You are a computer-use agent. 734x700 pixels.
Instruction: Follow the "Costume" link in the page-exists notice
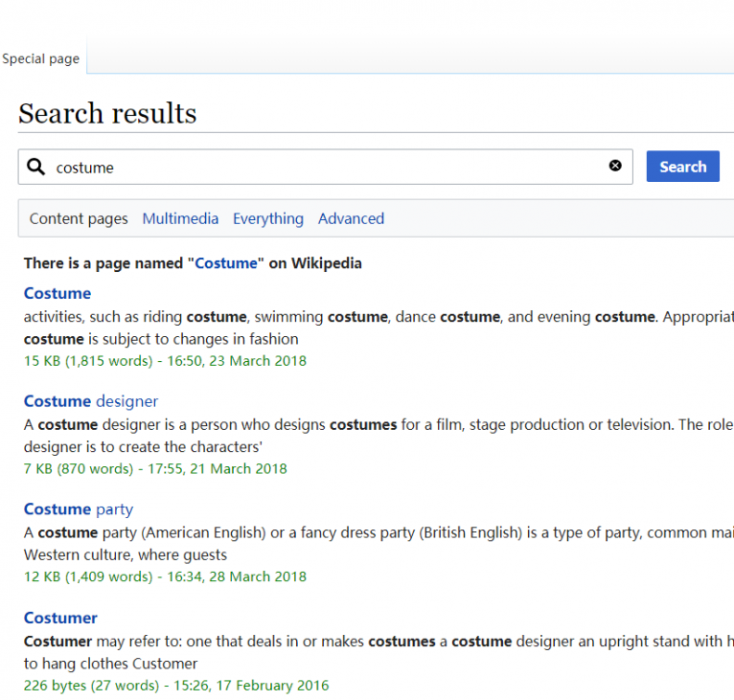226,263
